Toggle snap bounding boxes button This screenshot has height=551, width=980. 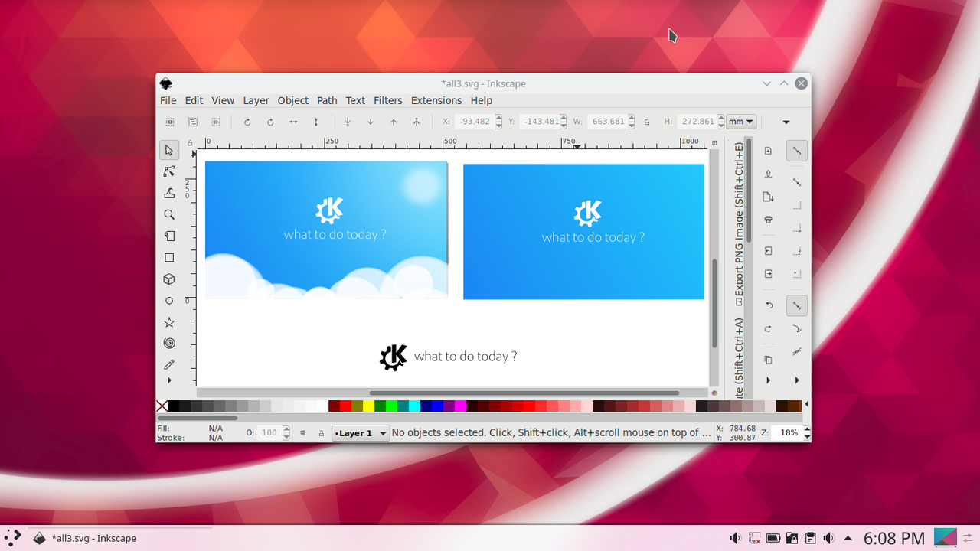click(797, 182)
